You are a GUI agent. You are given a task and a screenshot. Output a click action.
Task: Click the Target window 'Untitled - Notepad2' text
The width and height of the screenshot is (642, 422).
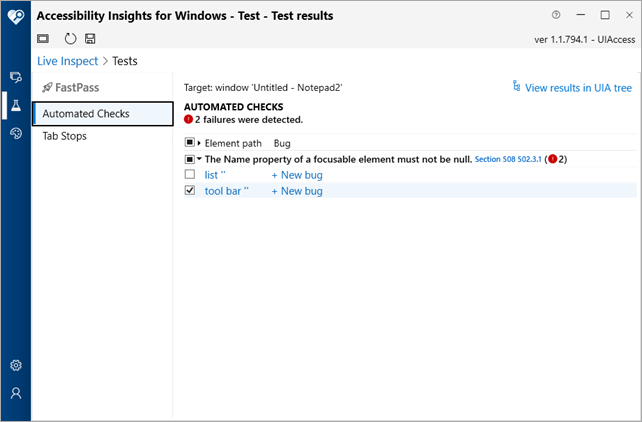pyautogui.click(x=263, y=88)
